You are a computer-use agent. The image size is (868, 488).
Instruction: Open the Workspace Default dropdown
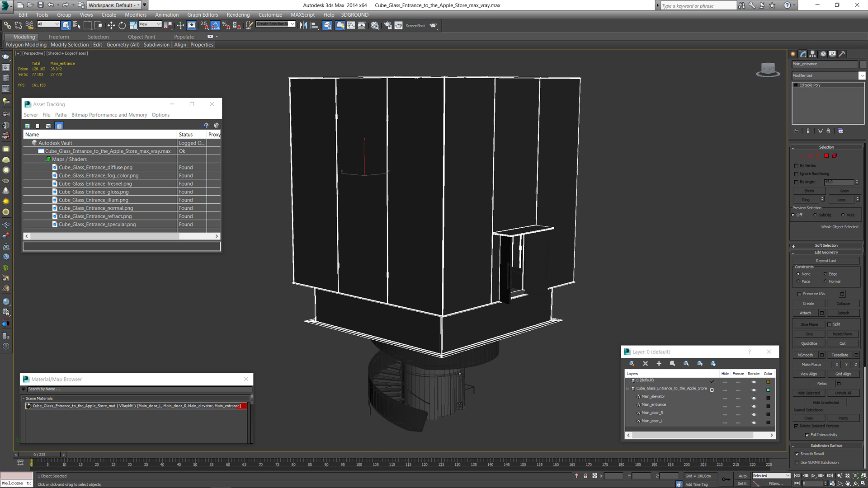(114, 5)
